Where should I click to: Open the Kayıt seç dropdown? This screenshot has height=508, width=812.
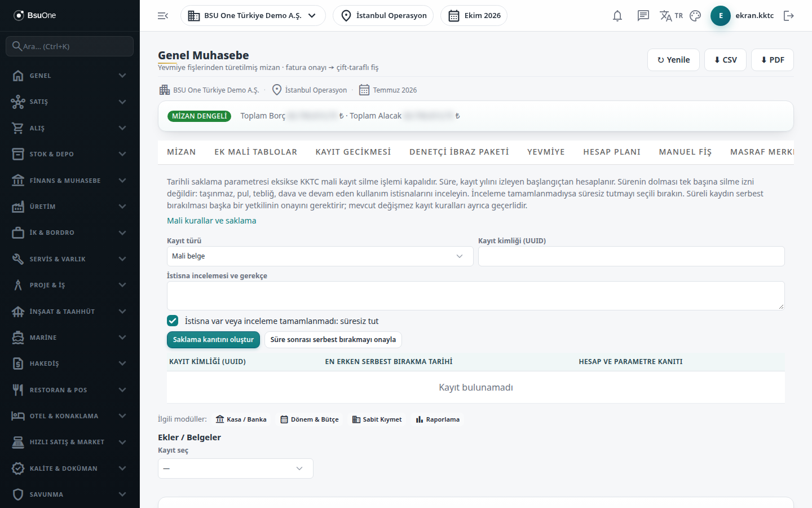235,468
